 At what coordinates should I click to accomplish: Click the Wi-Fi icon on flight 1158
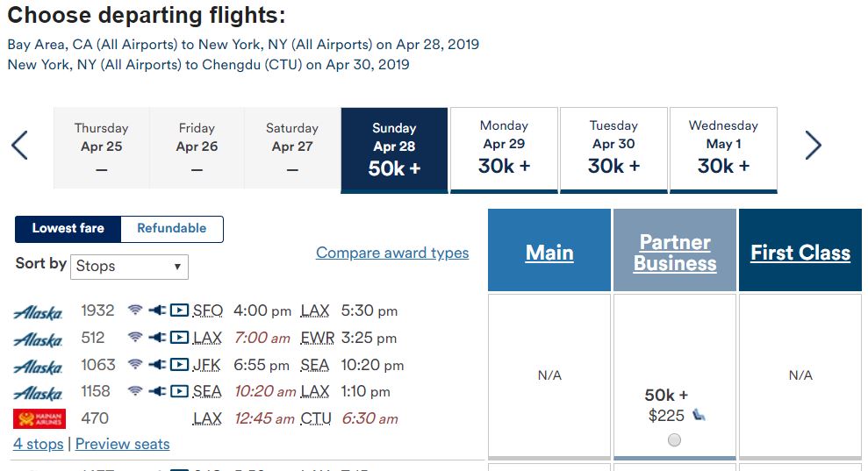135,391
